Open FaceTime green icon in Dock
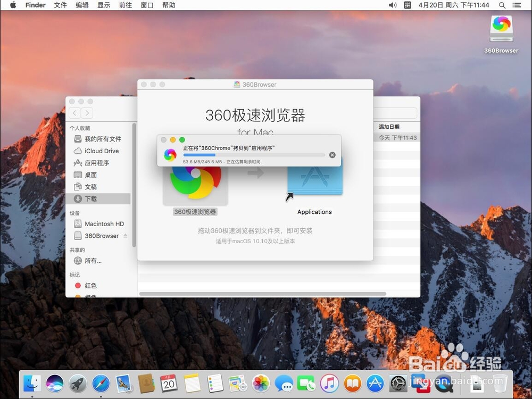532x399 pixels. [x=306, y=384]
